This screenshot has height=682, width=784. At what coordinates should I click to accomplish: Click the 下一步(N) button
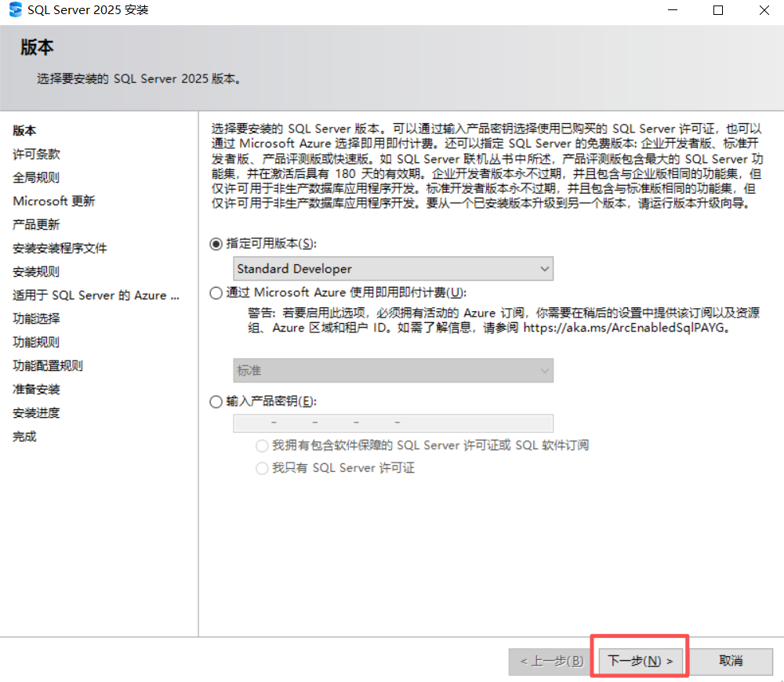[640, 661]
